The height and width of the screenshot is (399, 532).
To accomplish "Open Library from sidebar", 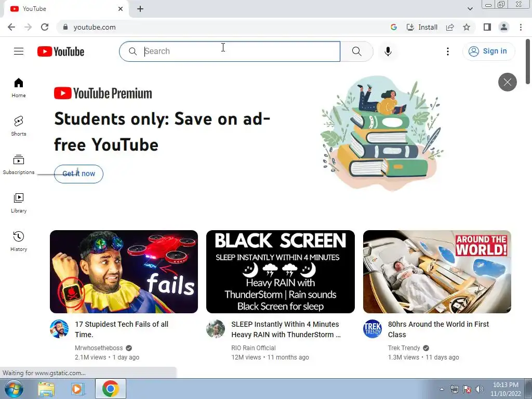I will [x=19, y=203].
